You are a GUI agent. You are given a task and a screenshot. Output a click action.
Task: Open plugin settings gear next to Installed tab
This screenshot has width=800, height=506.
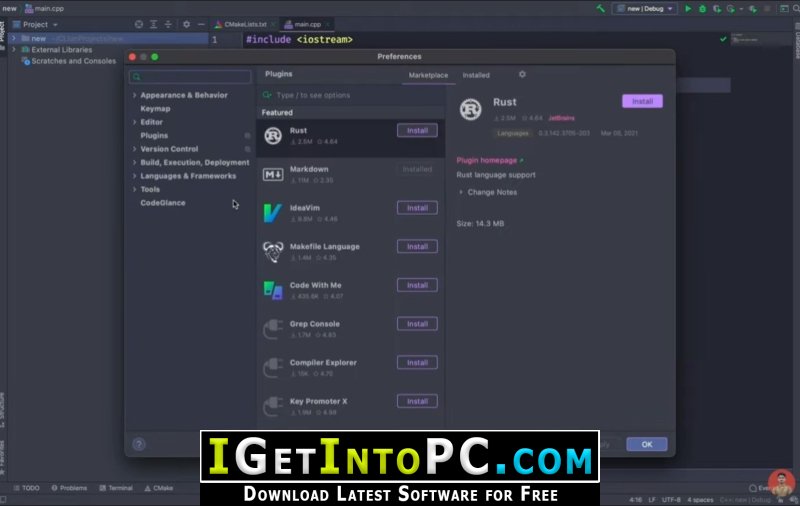click(x=522, y=74)
